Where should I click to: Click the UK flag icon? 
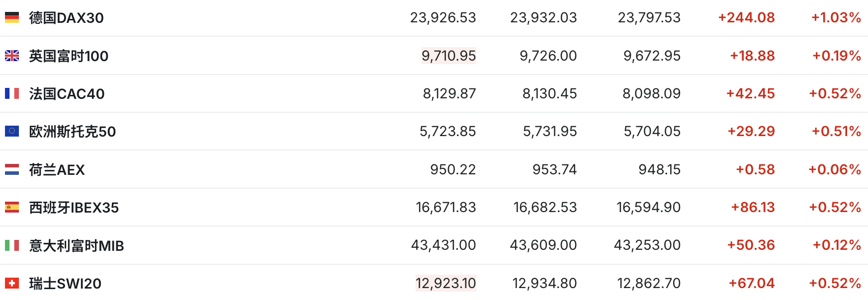click(x=12, y=56)
